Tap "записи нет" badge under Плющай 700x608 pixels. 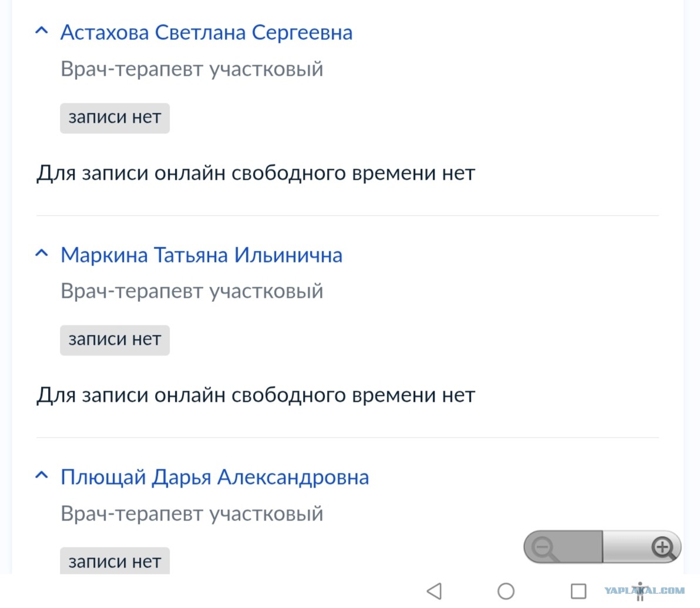(x=115, y=562)
